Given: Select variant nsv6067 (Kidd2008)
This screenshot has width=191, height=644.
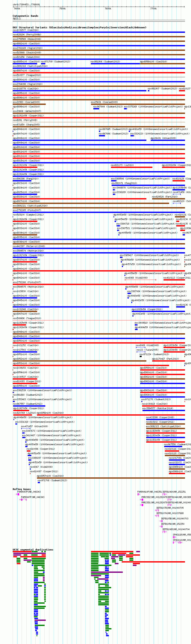Looking at the screenshot, I should [41, 468].
